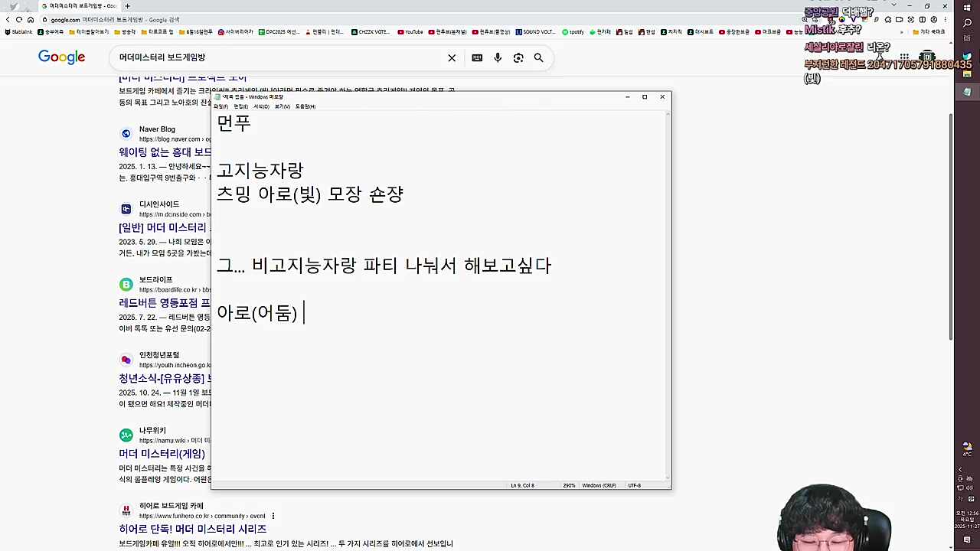
Task: Click the browser back arrow
Action: pos(8,19)
